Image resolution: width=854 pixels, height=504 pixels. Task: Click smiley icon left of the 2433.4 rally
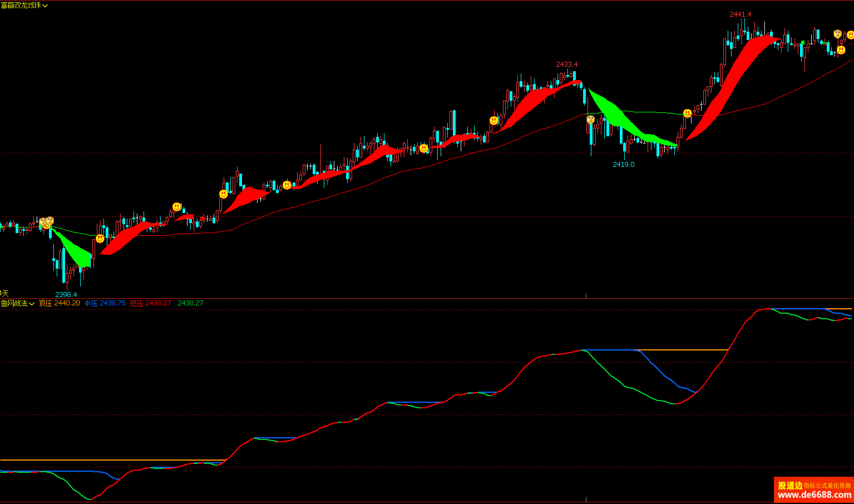pyautogui.click(x=494, y=120)
